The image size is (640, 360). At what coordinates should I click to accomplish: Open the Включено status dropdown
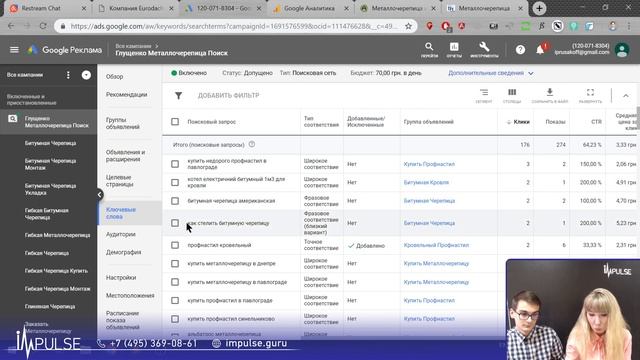click(189, 73)
